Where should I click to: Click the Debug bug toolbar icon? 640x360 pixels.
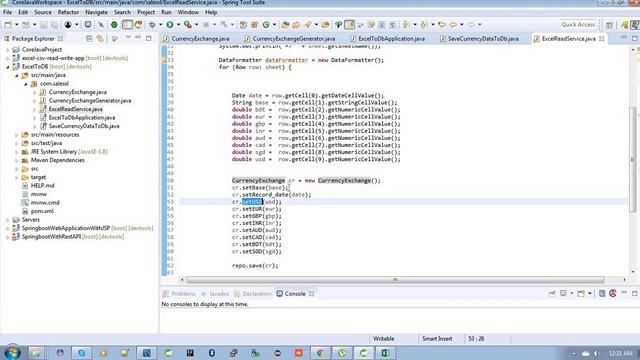tap(152, 25)
